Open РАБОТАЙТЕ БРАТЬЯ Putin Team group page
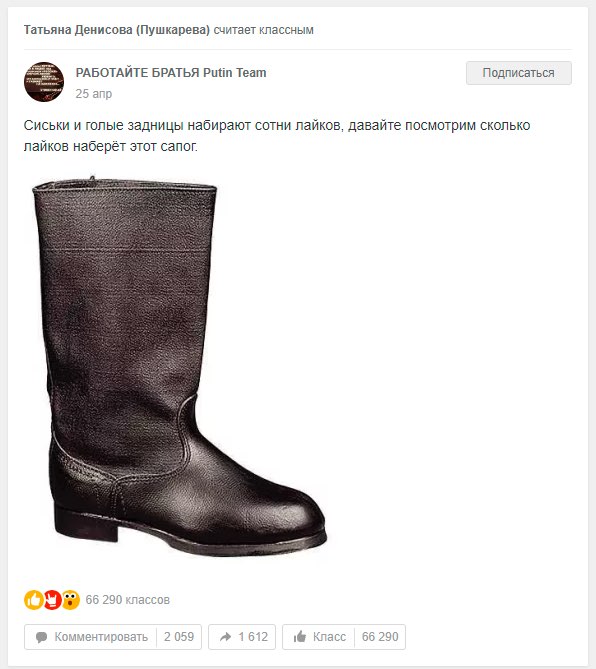596x669 pixels. [x=171, y=73]
